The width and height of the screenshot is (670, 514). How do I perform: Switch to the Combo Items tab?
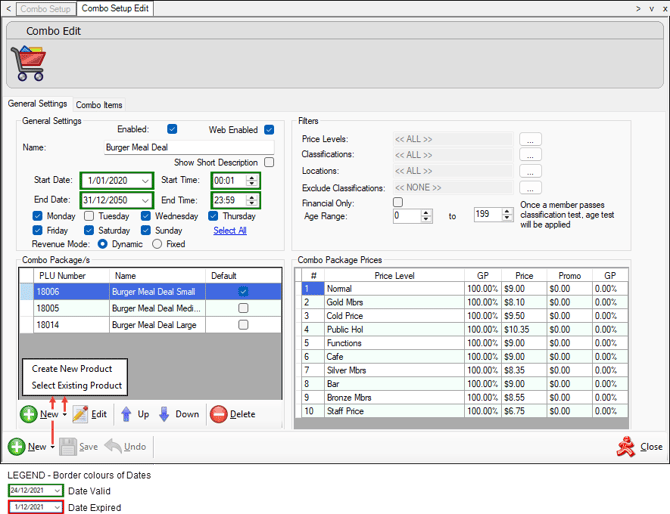tap(99, 104)
